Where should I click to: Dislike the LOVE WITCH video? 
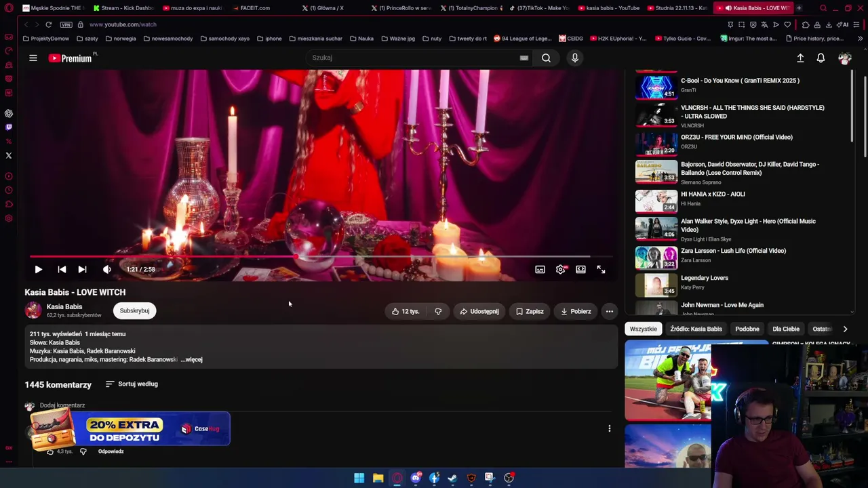point(438,311)
